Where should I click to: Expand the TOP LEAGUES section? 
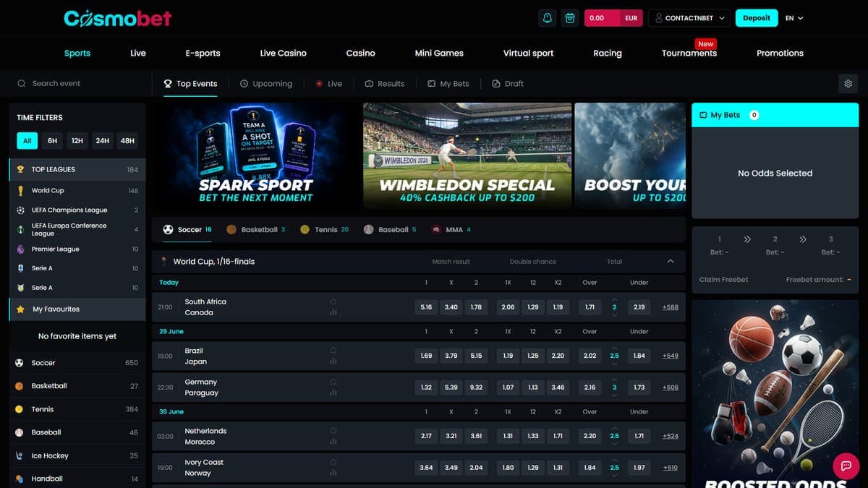point(77,170)
